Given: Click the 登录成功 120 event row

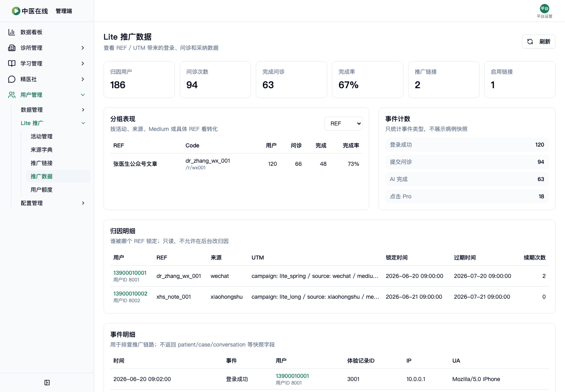Looking at the screenshot, I should point(467,145).
